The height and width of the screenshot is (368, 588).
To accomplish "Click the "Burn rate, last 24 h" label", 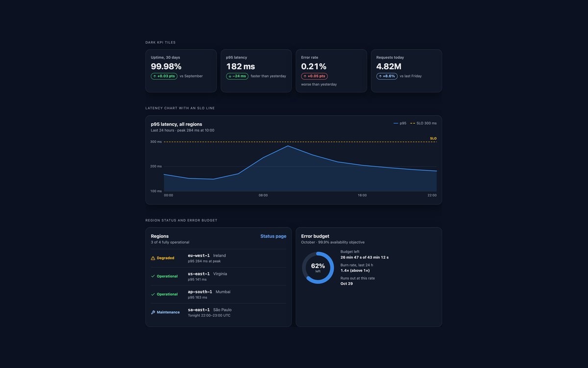I will click(x=357, y=265).
